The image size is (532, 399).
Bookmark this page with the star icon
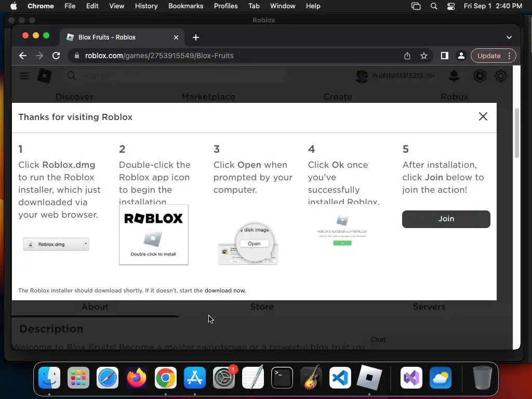(x=424, y=56)
